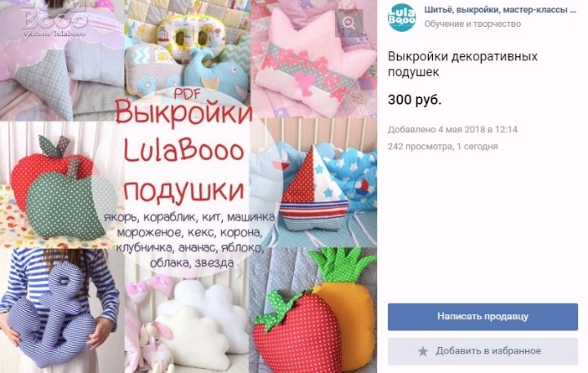Click the star icon in favorites button
The image size is (588, 373).
423,351
